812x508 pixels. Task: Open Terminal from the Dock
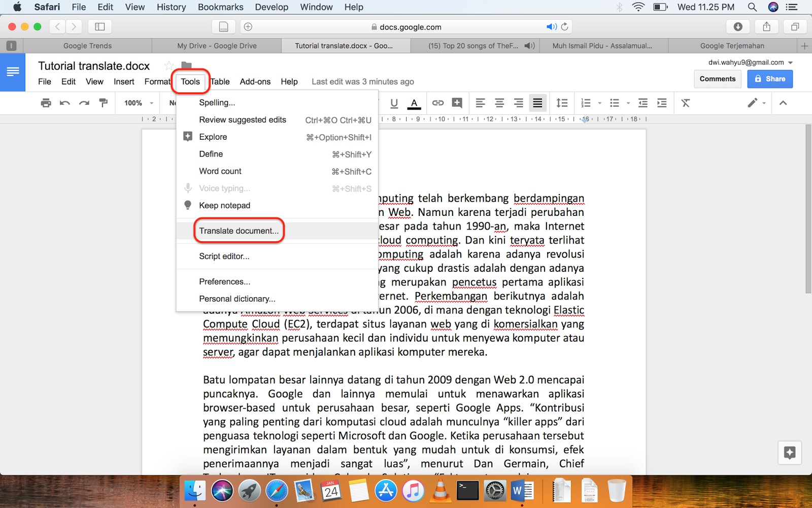pos(467,491)
